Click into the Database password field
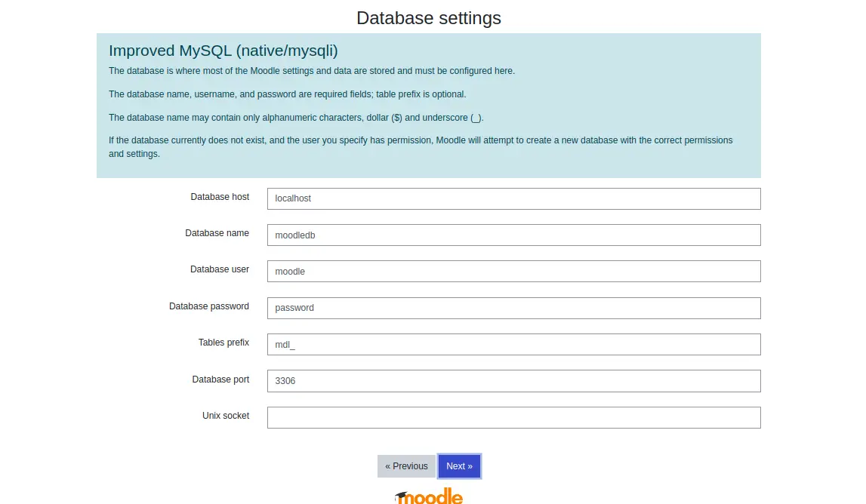Screen dimensions: 866x504 (x=513, y=308)
